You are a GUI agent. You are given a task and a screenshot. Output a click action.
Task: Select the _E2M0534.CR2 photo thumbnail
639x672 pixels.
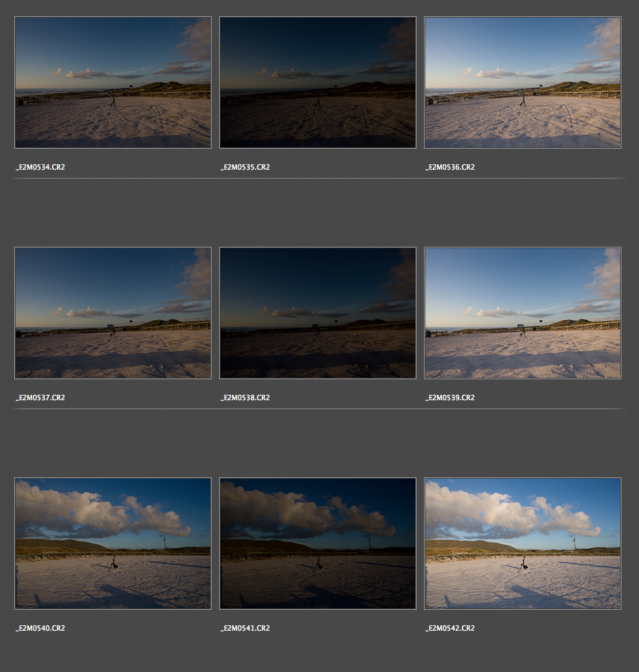(x=112, y=82)
